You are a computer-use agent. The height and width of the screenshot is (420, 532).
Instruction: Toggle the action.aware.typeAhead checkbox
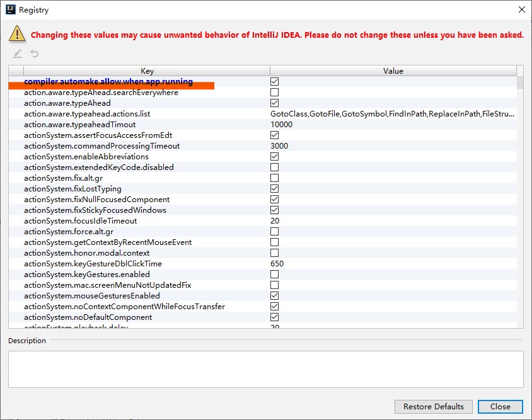274,103
